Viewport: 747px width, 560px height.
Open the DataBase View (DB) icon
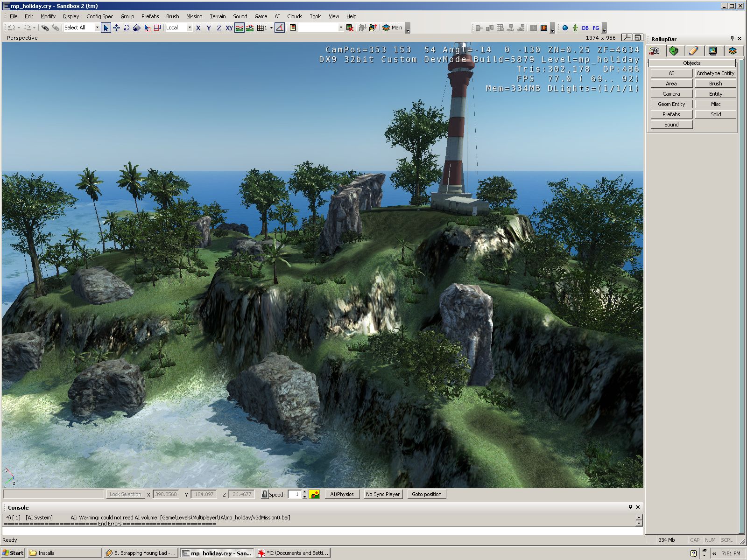tap(585, 28)
